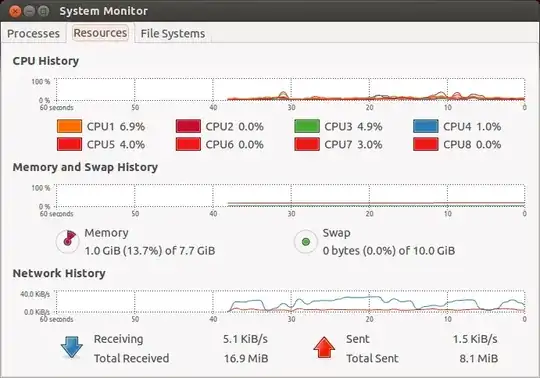
Task: Select the CPU5 red color swatch
Action: click(70, 144)
